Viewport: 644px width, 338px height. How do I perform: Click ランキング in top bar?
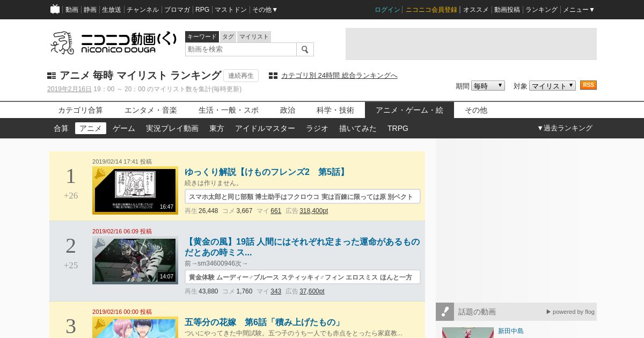point(541,10)
